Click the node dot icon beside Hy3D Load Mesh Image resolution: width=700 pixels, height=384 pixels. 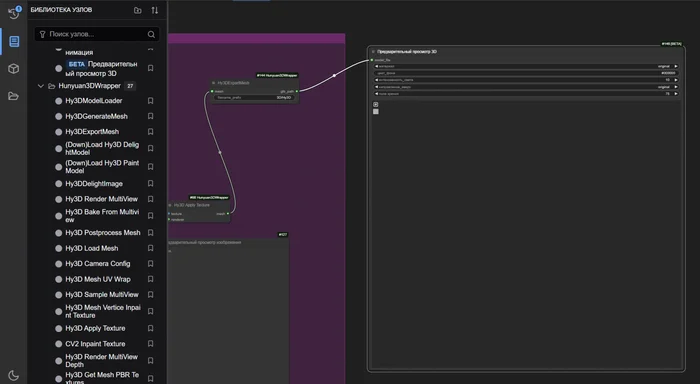[58, 248]
